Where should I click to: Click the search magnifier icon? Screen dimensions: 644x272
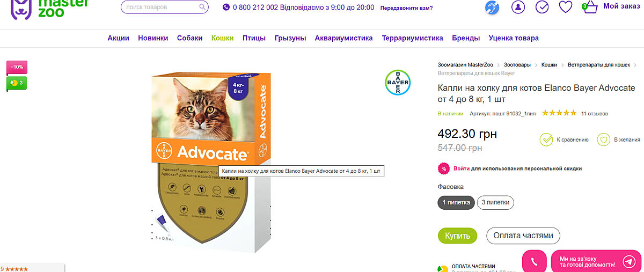click(202, 8)
